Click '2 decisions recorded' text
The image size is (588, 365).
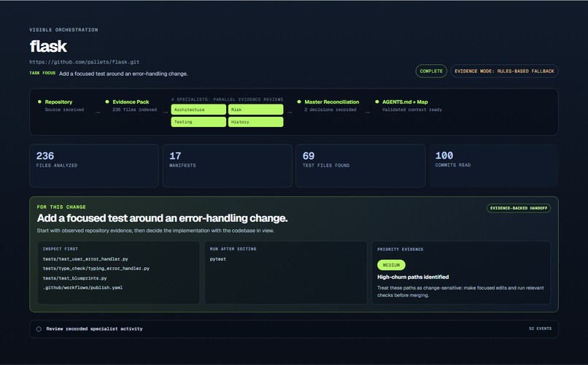(x=330, y=109)
